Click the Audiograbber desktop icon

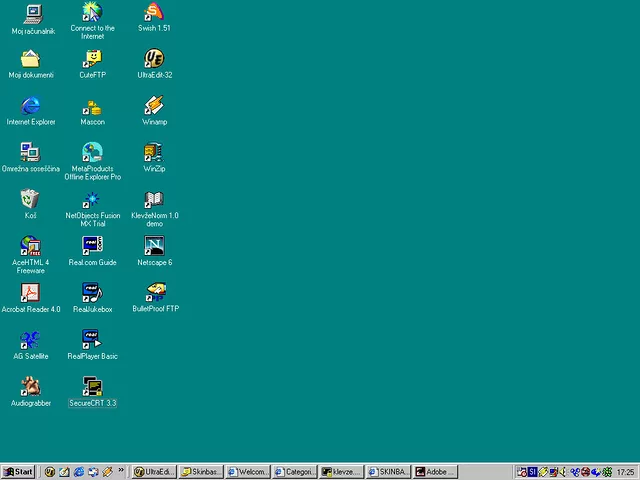coord(31,387)
